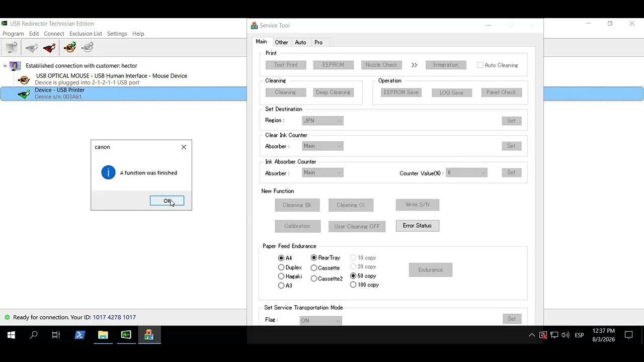Click the >> button beside Nozzle Check
The image size is (644, 362).
(414, 65)
